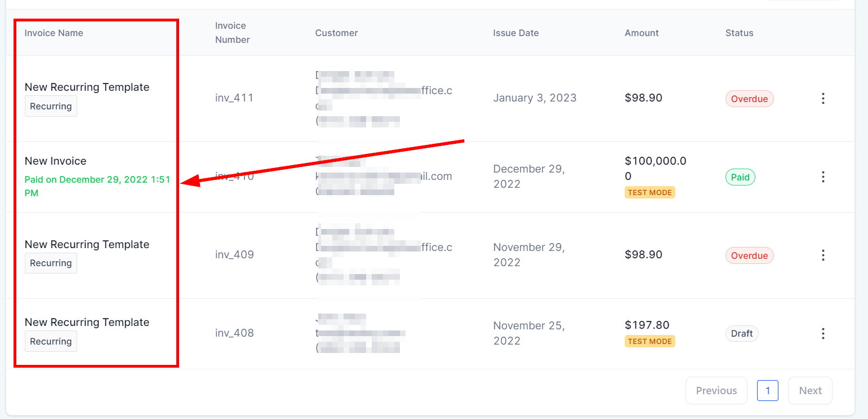Click the Previous pagination button
Image resolution: width=868 pixels, height=419 pixels.
tap(716, 391)
